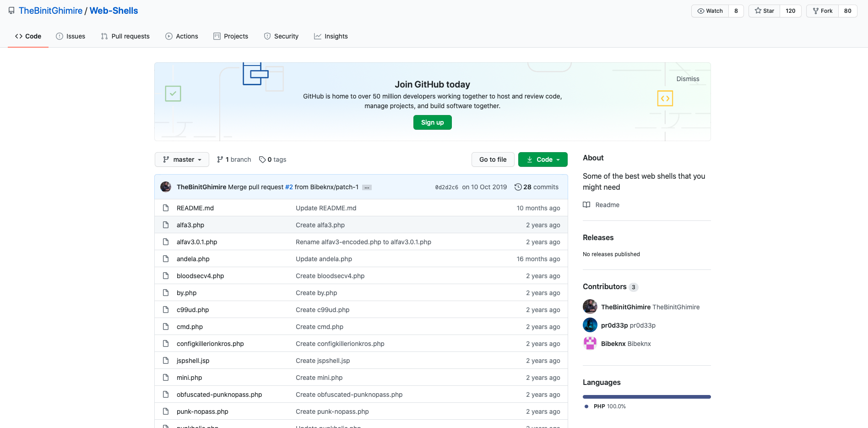Click the file icon next to alfav3.0.1.php
The height and width of the screenshot is (428, 868).
(x=166, y=241)
